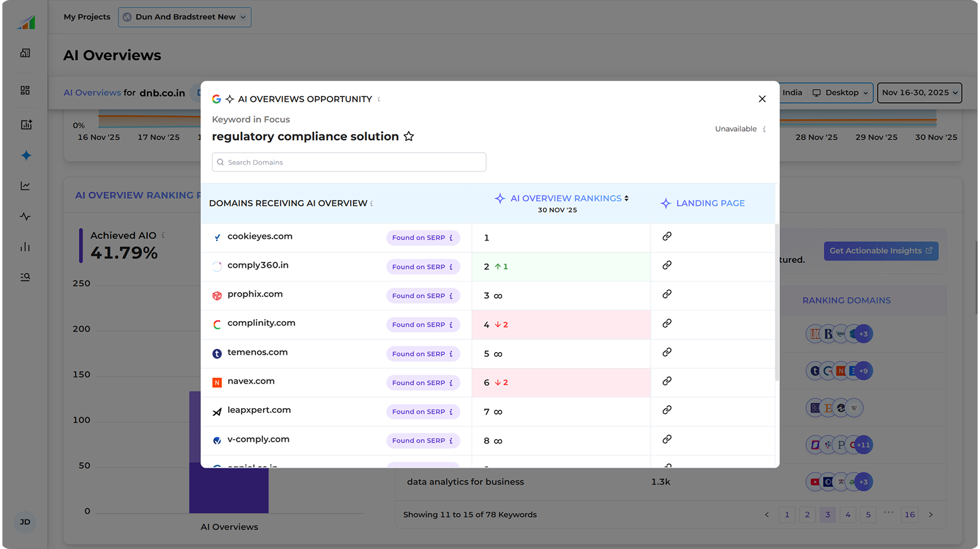This screenshot has height=549, width=980.
Task: Go to page 4 of keywords
Action: [x=848, y=515]
